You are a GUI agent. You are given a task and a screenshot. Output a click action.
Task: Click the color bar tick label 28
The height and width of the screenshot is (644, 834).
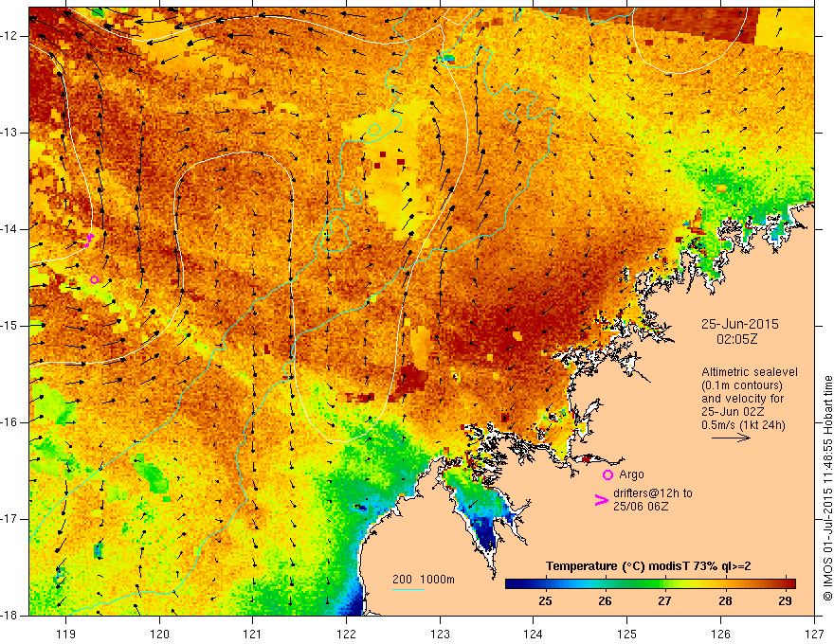725,601
